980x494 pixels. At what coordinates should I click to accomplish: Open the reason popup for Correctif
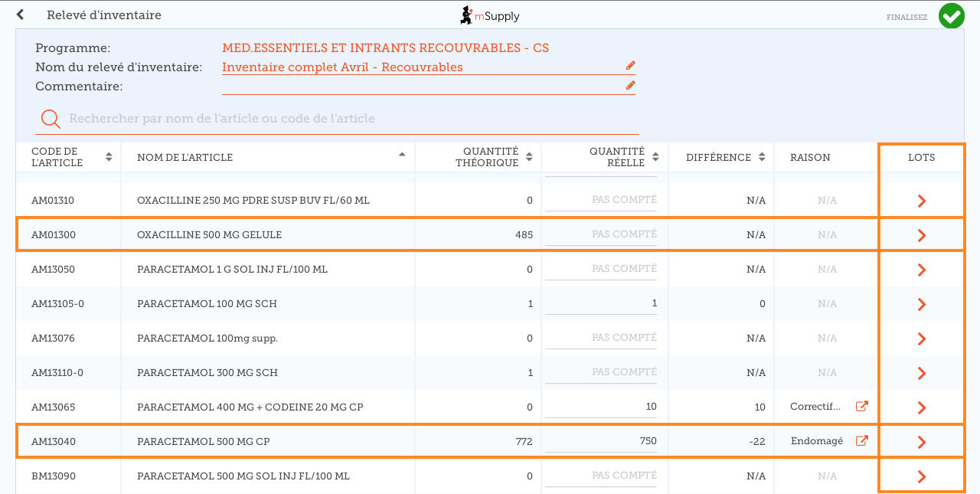(x=861, y=407)
